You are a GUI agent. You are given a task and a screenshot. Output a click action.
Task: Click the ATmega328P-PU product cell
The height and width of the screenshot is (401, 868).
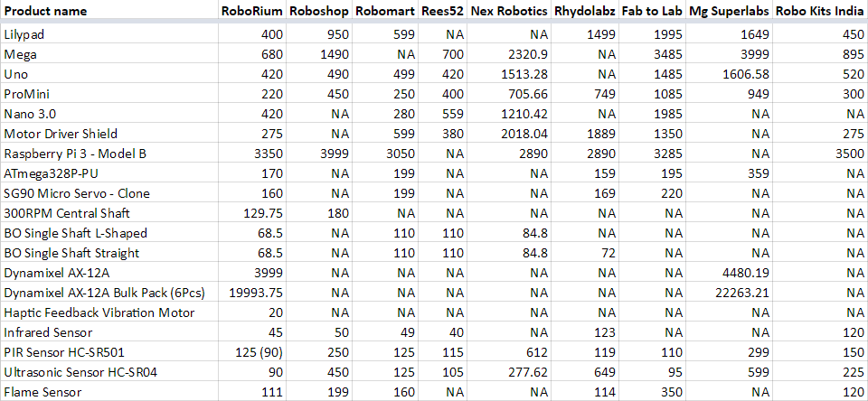[108, 173]
